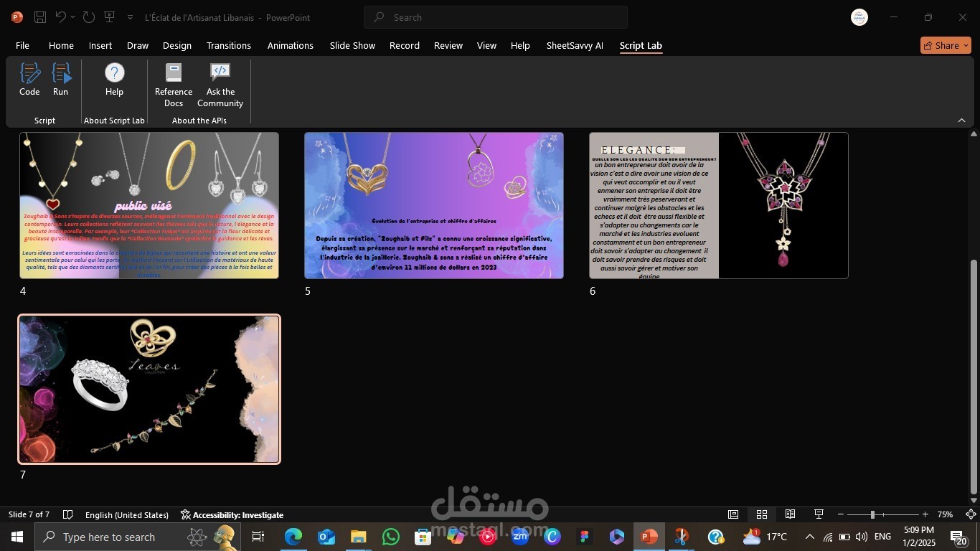Open the spell check status icon

(68, 514)
